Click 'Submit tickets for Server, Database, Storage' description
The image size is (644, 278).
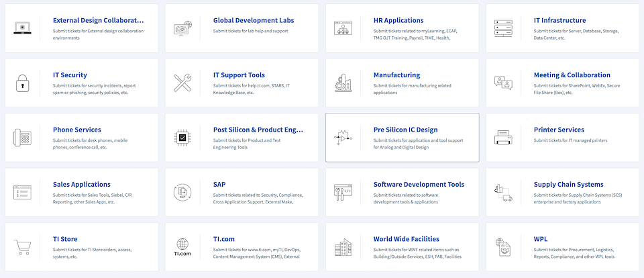(x=576, y=34)
